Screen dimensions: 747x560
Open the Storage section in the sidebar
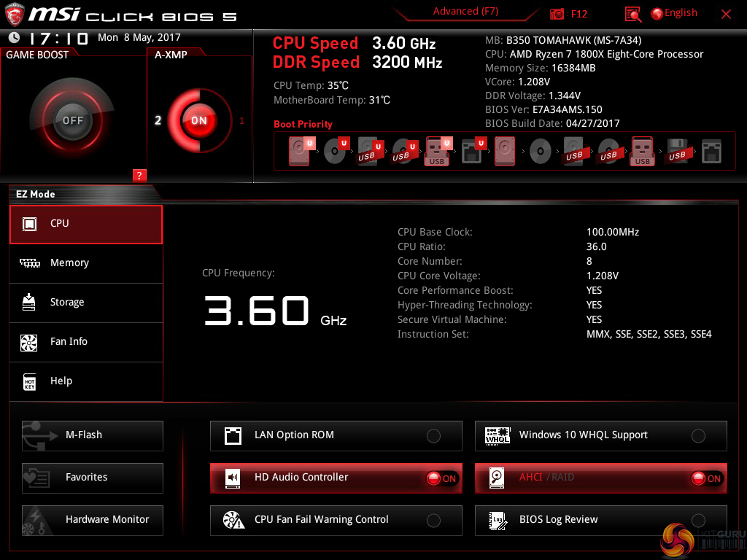click(86, 303)
